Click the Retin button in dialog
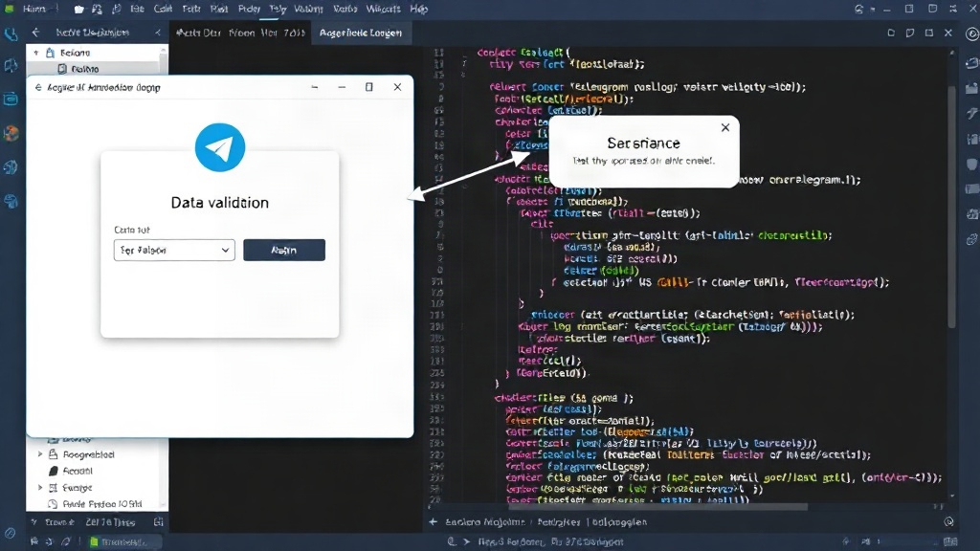980x551 pixels. pyautogui.click(x=283, y=250)
